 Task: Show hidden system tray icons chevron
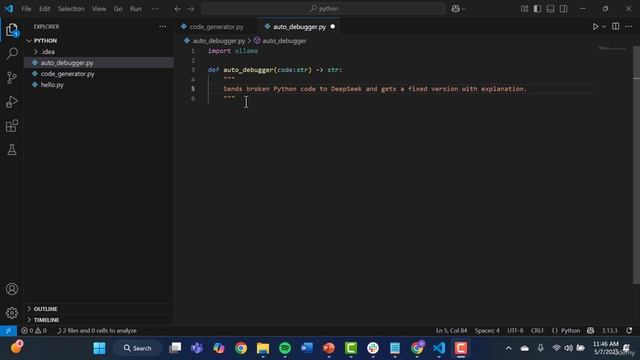point(509,348)
